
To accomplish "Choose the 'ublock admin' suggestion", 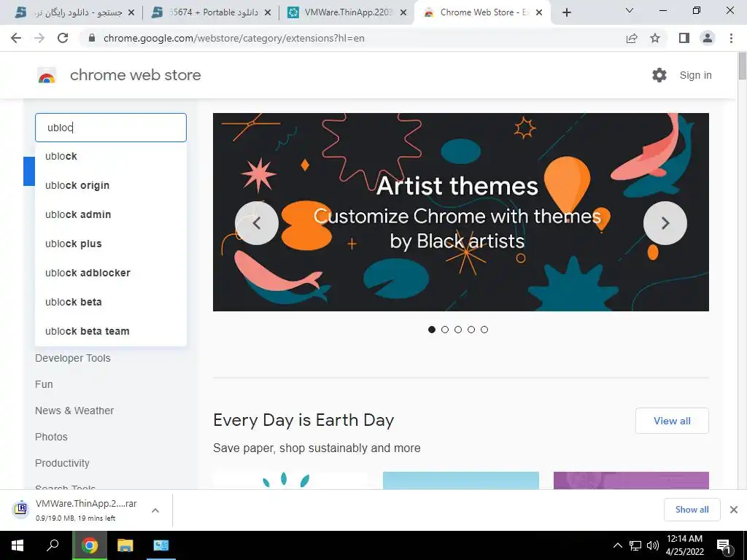I will [111, 214].
